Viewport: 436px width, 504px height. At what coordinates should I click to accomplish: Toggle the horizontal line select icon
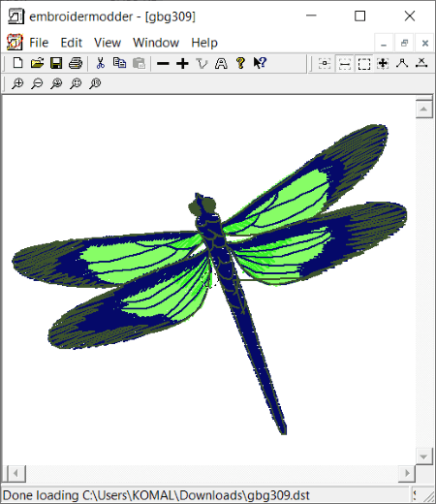(x=345, y=63)
